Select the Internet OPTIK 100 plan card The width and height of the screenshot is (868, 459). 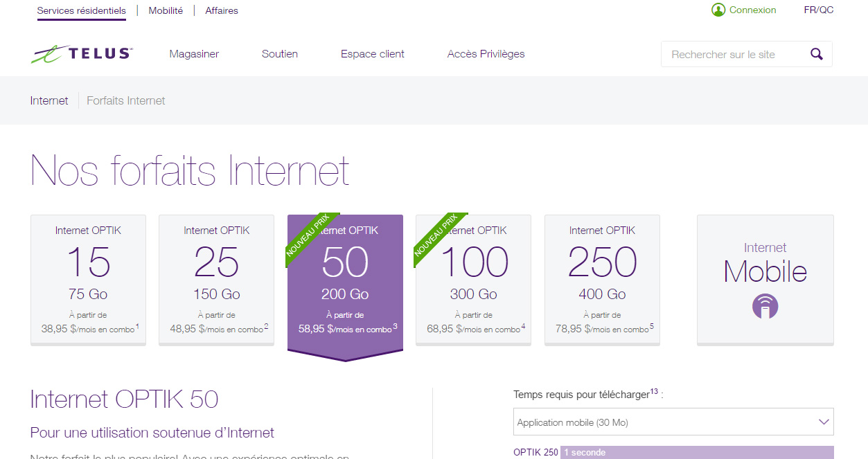tap(474, 280)
